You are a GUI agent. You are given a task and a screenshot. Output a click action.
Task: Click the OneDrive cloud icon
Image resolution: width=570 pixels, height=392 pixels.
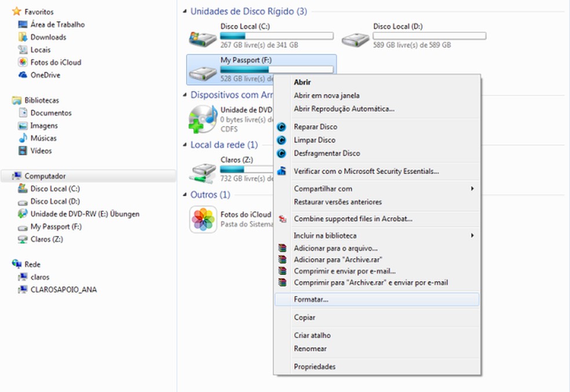(23, 75)
